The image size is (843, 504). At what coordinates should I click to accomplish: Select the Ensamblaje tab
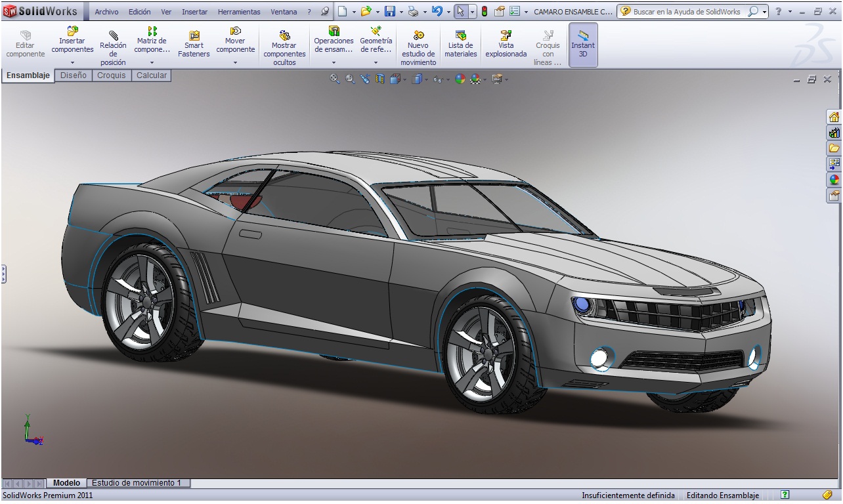pos(28,75)
